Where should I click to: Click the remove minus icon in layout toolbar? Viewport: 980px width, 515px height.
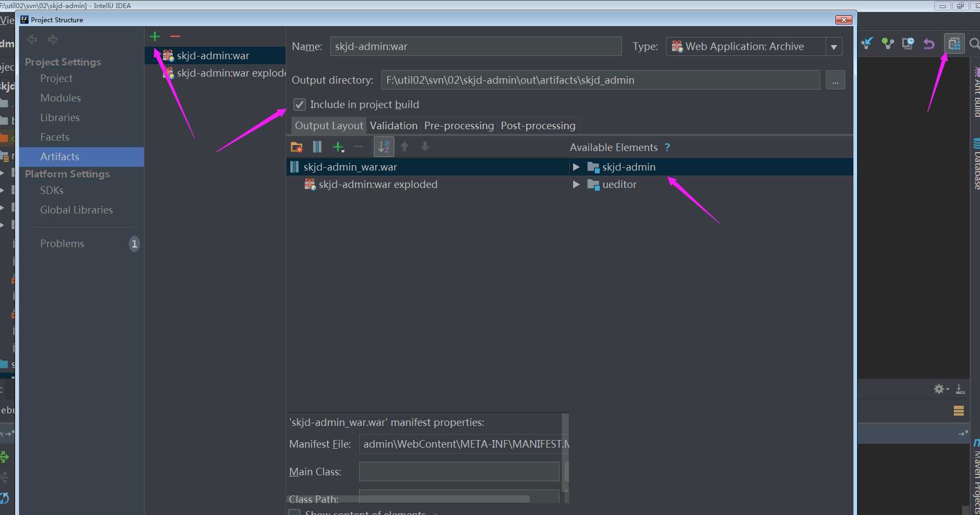[x=358, y=147]
